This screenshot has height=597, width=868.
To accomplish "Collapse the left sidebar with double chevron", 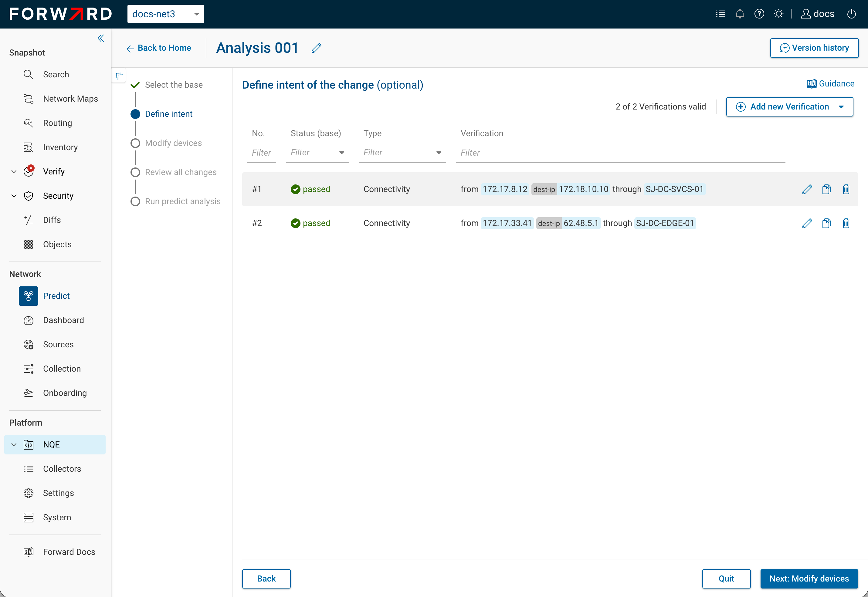I will [101, 38].
